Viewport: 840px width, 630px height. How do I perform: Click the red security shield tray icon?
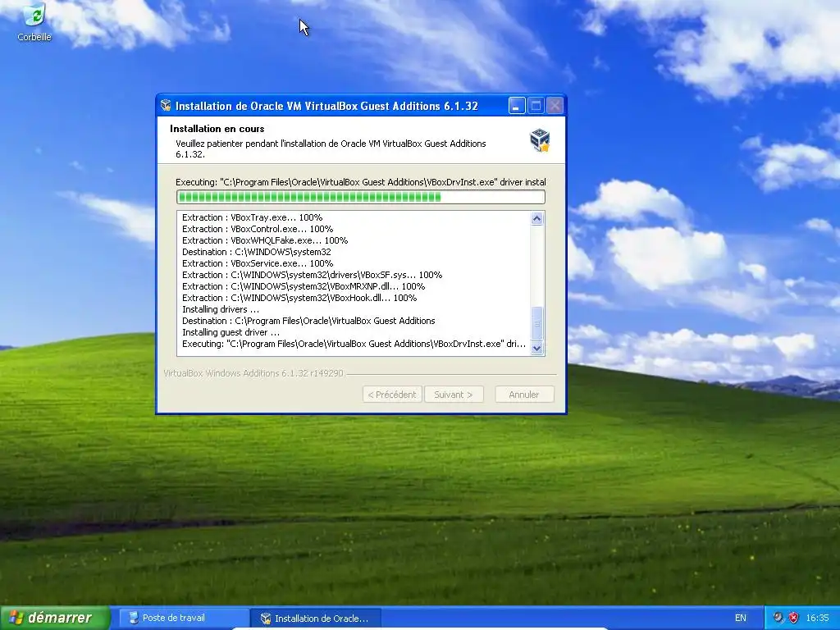pos(794,618)
